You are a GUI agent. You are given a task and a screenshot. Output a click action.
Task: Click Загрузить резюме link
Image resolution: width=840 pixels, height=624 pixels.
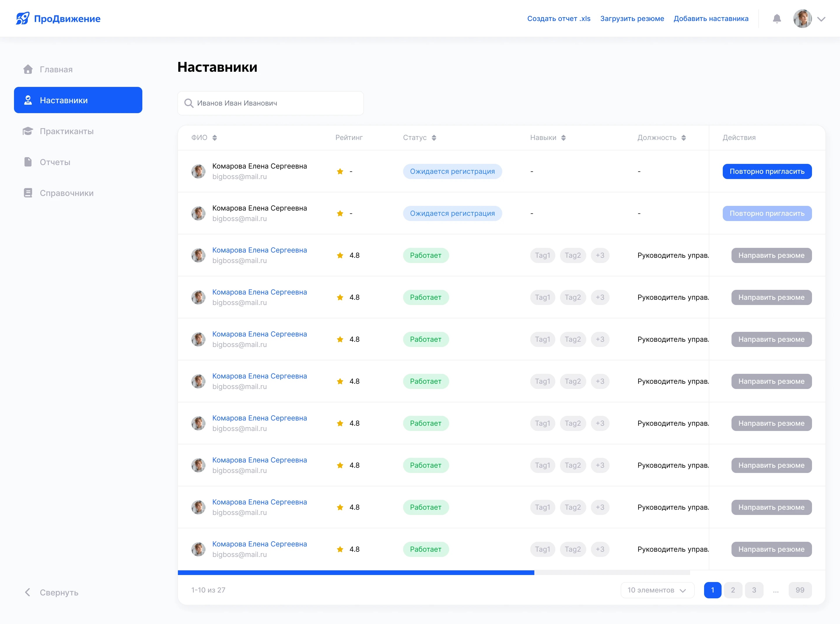(x=632, y=18)
